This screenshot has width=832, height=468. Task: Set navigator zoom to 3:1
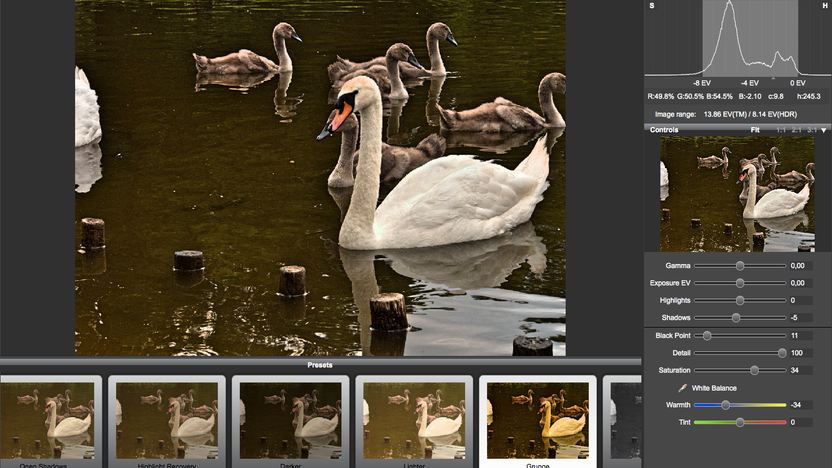tap(812, 130)
